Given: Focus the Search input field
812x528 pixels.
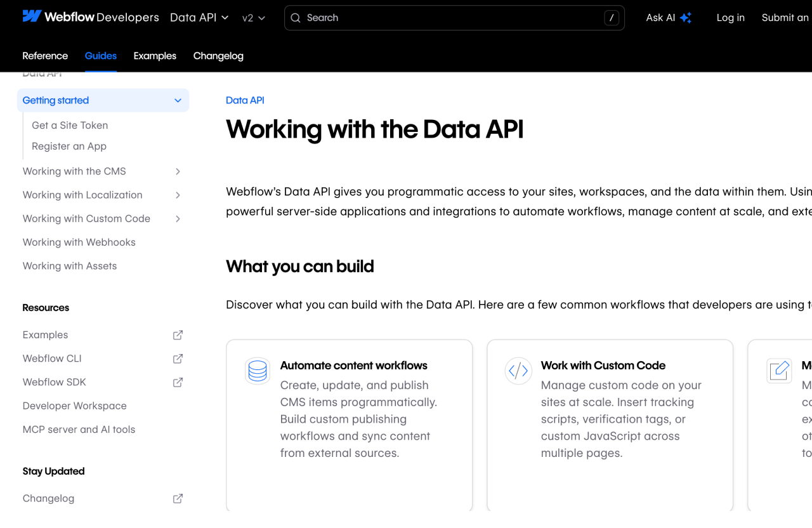Looking at the screenshot, I should (x=454, y=18).
